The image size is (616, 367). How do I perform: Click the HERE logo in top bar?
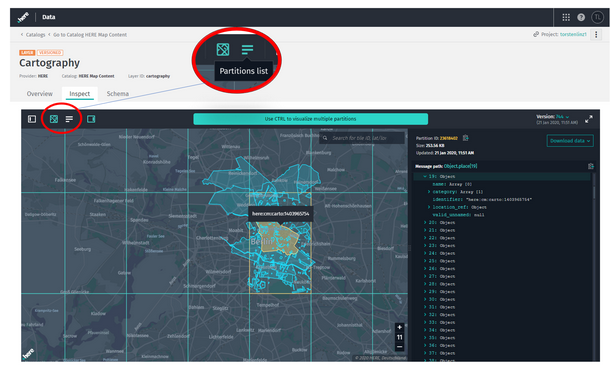(x=23, y=17)
